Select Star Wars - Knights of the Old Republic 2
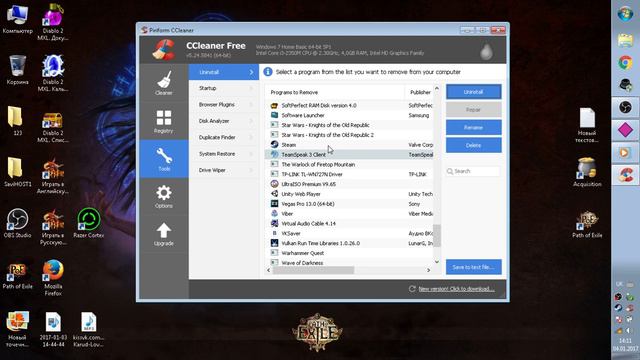The width and height of the screenshot is (640, 360). (349, 135)
